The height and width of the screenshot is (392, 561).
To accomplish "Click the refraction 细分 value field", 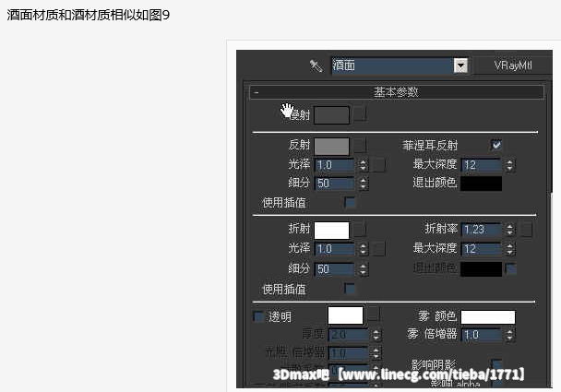I will pyautogui.click(x=335, y=269).
